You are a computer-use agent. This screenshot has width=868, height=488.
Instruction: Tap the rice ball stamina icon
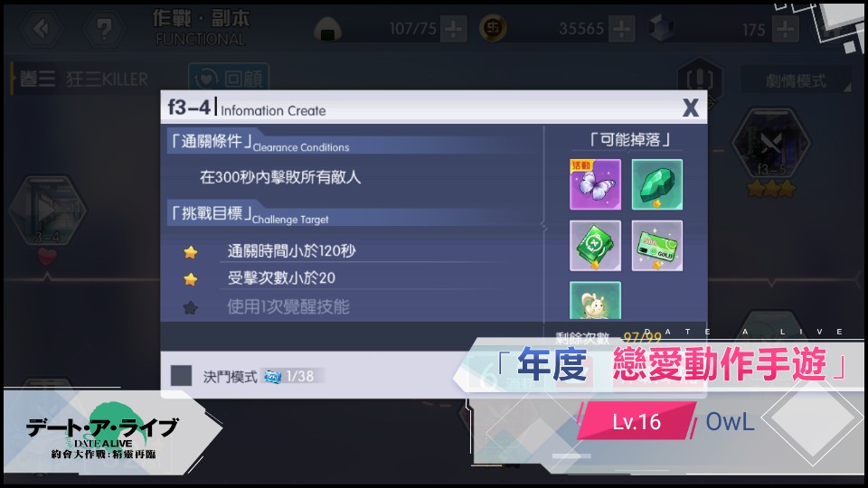tap(328, 29)
